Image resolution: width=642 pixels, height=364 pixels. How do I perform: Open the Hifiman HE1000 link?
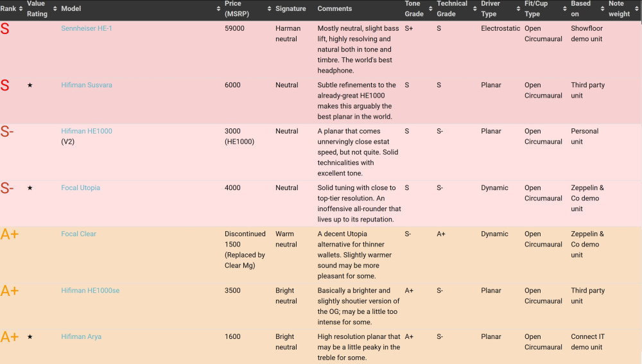coord(87,131)
